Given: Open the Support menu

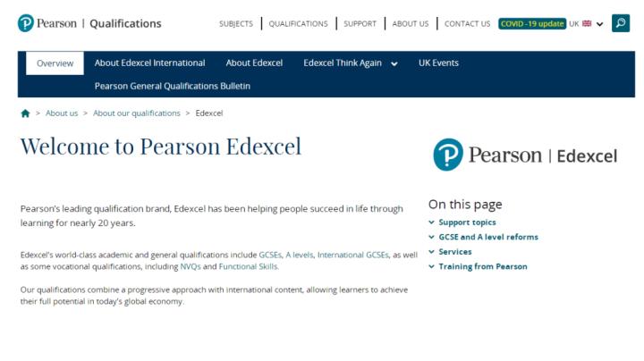Looking at the screenshot, I should [360, 24].
